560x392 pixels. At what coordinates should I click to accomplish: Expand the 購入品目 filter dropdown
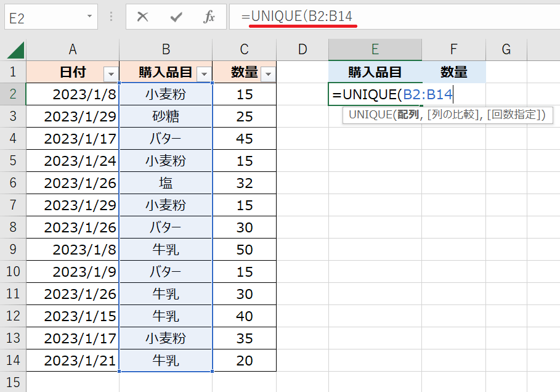pyautogui.click(x=204, y=74)
